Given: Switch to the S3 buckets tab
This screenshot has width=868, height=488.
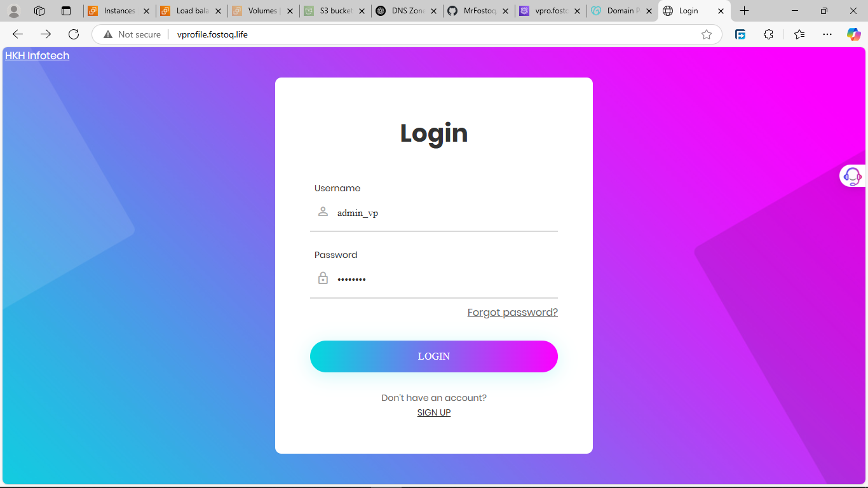Looking at the screenshot, I should click(x=335, y=11).
